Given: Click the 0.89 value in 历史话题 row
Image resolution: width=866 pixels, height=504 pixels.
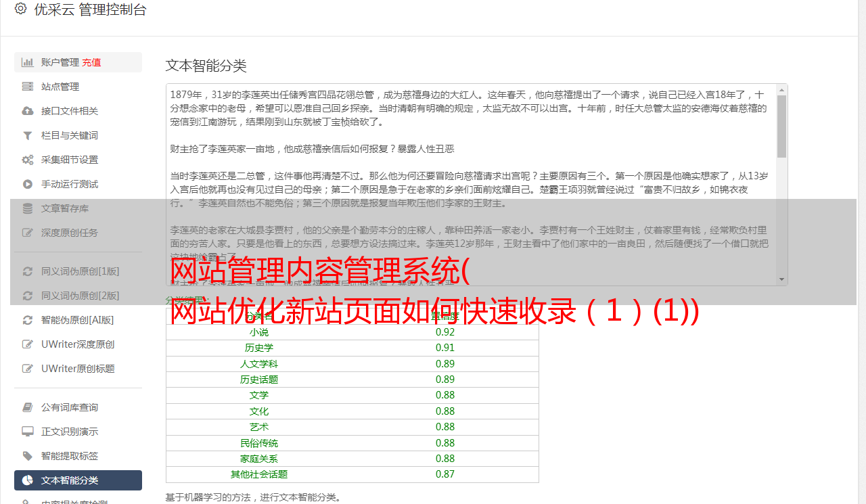Looking at the screenshot, I should tap(445, 380).
